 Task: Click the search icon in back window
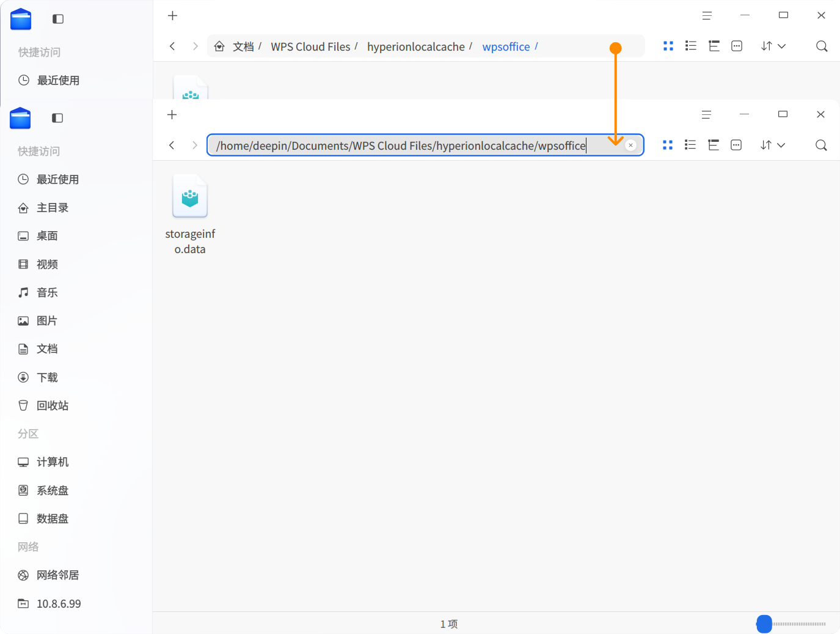822,46
